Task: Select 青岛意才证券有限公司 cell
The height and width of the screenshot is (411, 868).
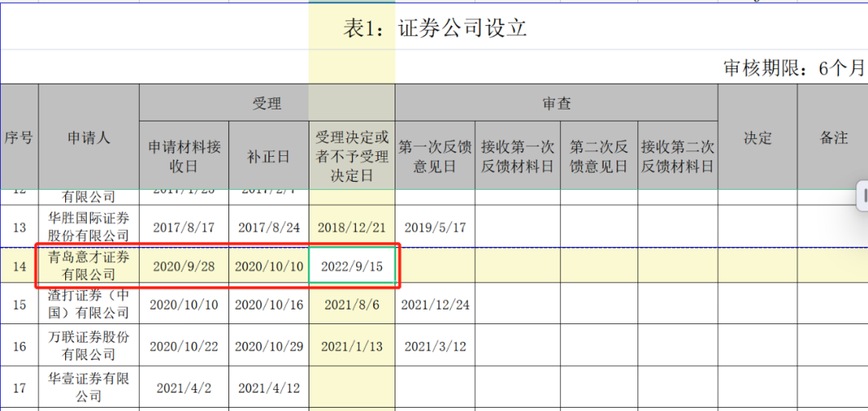Action: pyautogui.click(x=88, y=266)
